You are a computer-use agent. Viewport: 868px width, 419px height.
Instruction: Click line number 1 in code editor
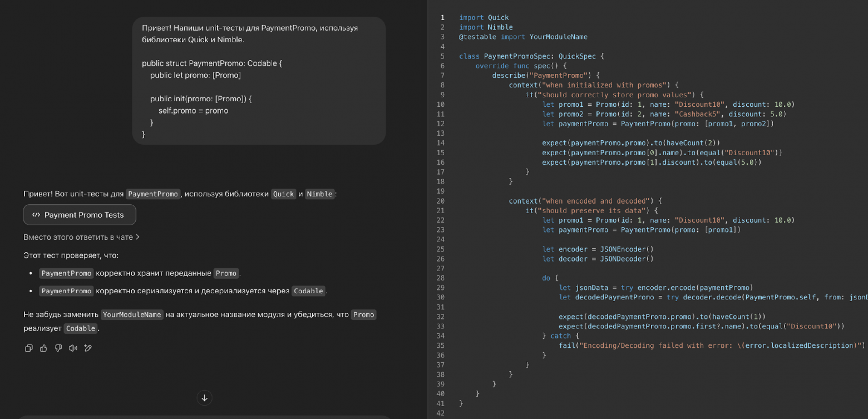pyautogui.click(x=442, y=18)
